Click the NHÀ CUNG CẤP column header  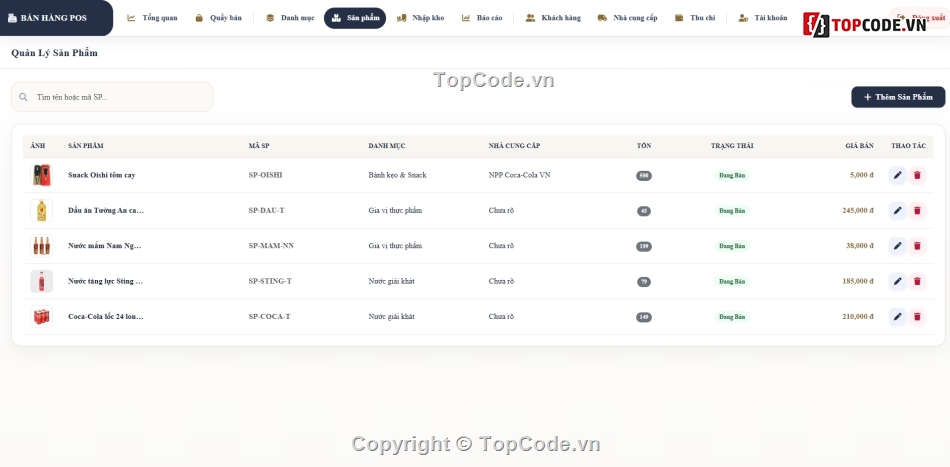tap(514, 146)
